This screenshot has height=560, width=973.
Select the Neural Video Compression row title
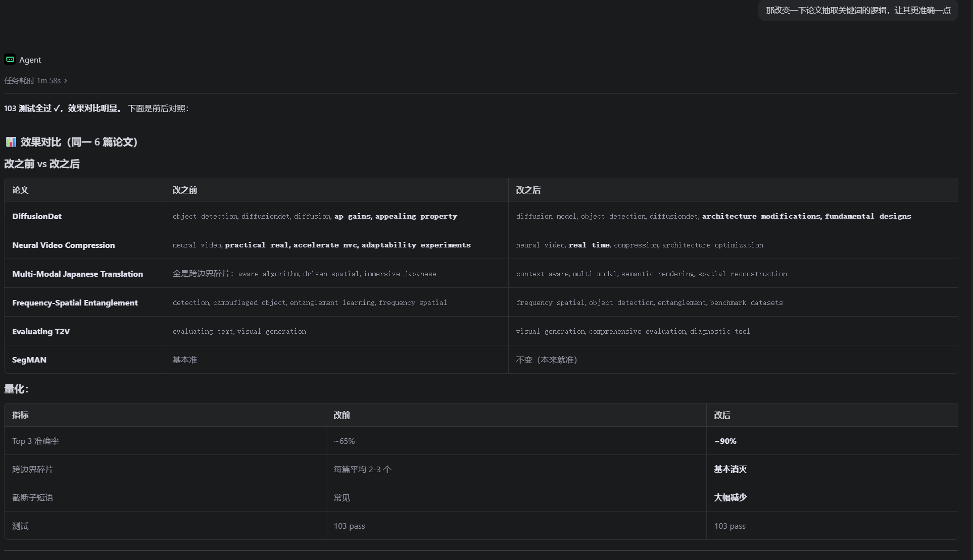point(64,245)
